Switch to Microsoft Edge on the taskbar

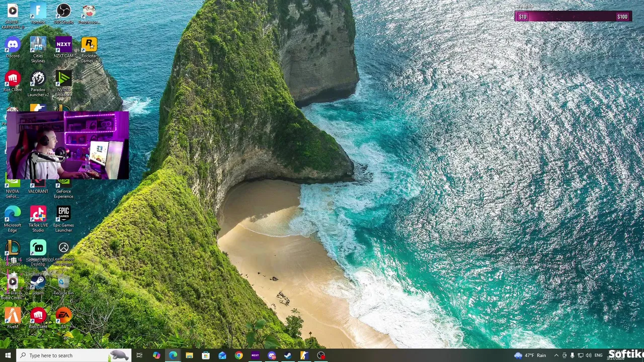pos(173,355)
